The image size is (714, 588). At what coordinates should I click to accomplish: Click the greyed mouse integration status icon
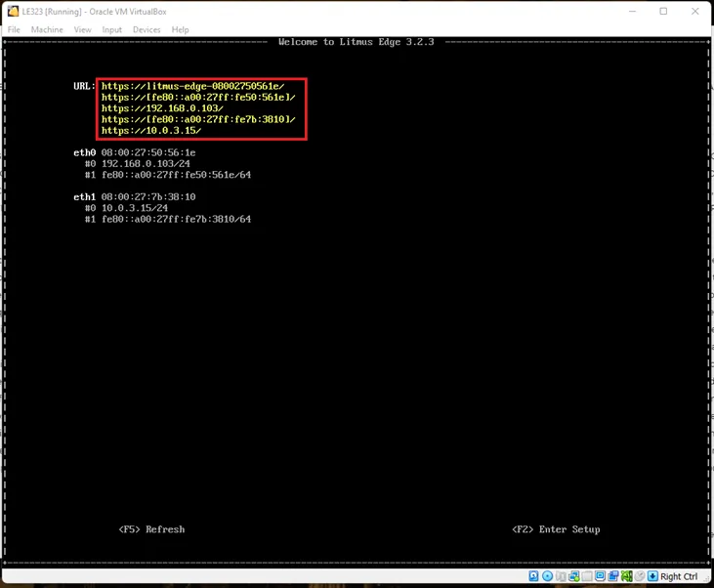click(x=640, y=576)
